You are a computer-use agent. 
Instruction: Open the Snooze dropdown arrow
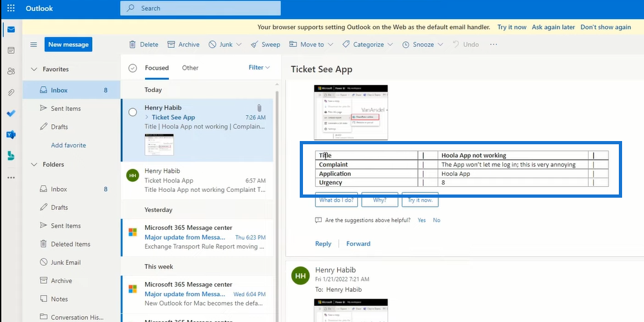click(x=440, y=44)
